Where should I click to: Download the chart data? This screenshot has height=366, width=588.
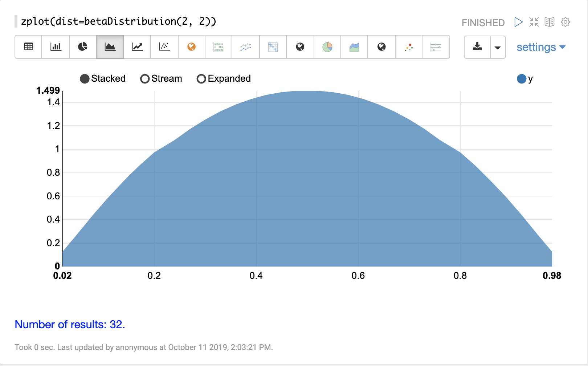pos(477,47)
